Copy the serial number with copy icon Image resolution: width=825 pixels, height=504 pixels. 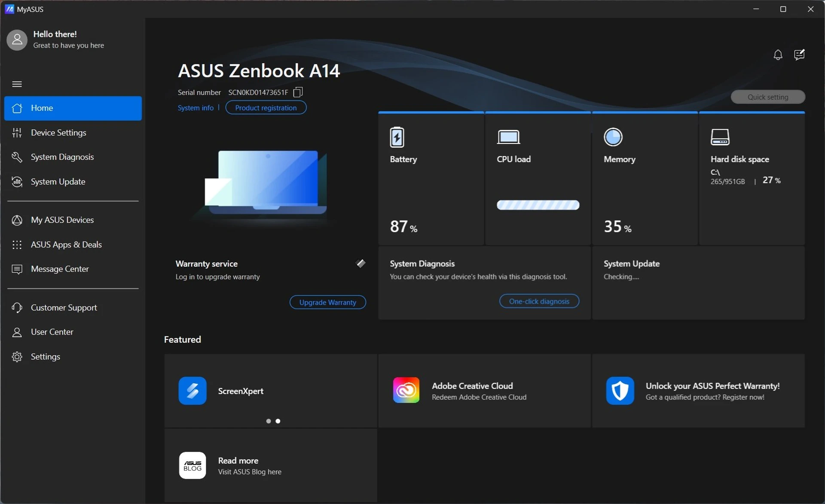pos(298,92)
